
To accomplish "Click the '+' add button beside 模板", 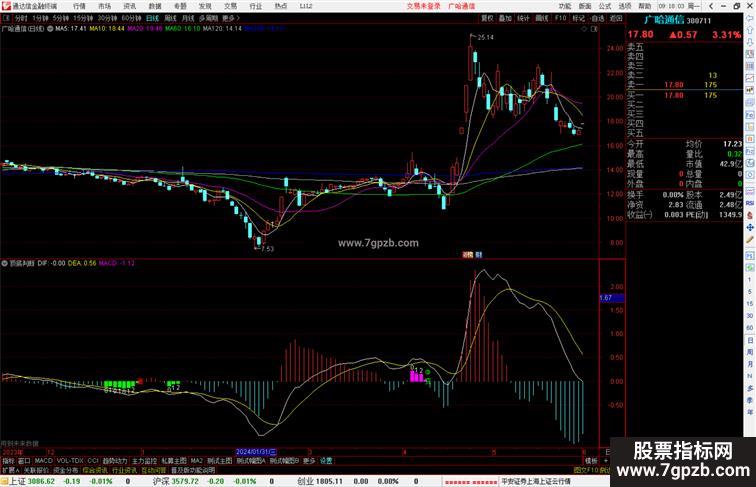I will coord(605,461).
